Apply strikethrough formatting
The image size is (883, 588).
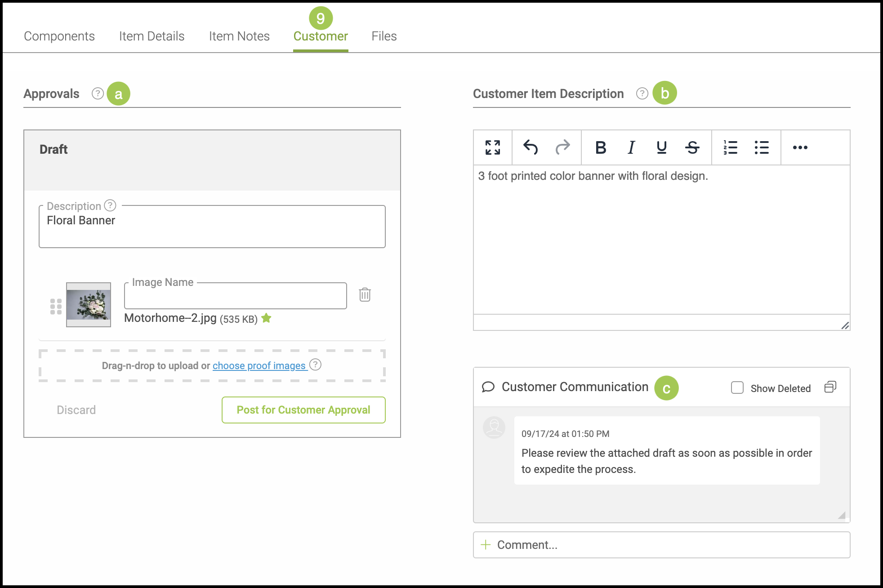click(x=692, y=147)
